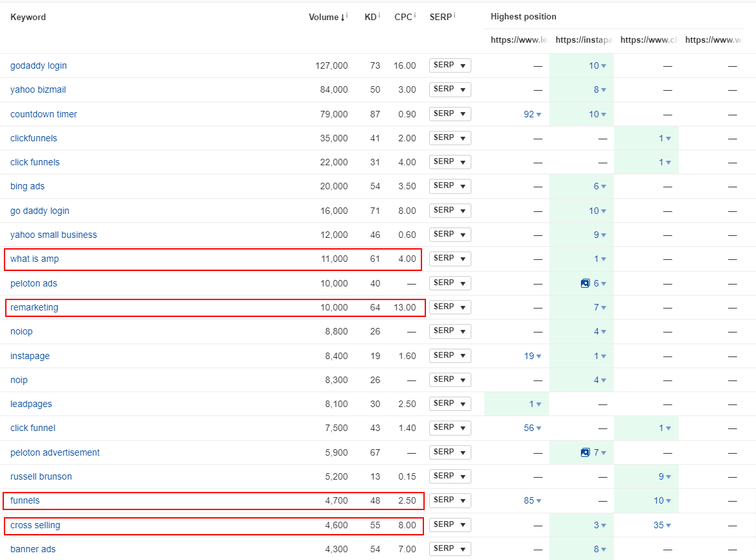Open the go daddy login keyword link
The image size is (756, 560).
click(40, 211)
